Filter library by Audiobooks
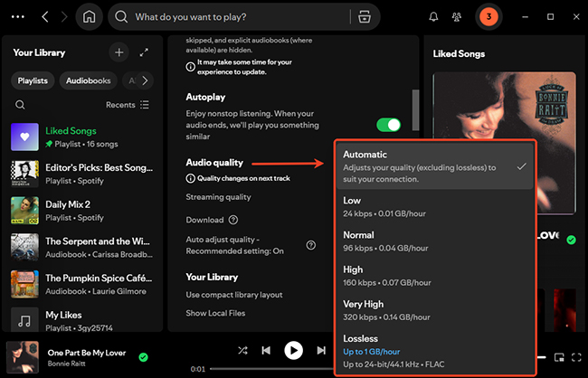The image size is (588, 378). pyautogui.click(x=88, y=80)
